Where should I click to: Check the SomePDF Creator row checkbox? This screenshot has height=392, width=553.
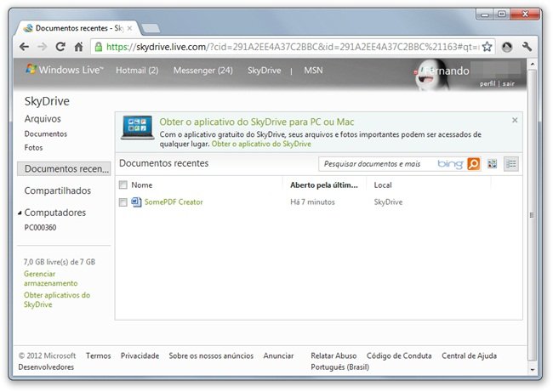(123, 202)
